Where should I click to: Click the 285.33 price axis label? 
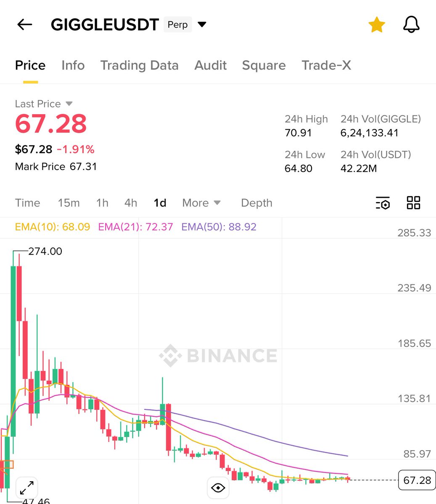point(414,233)
